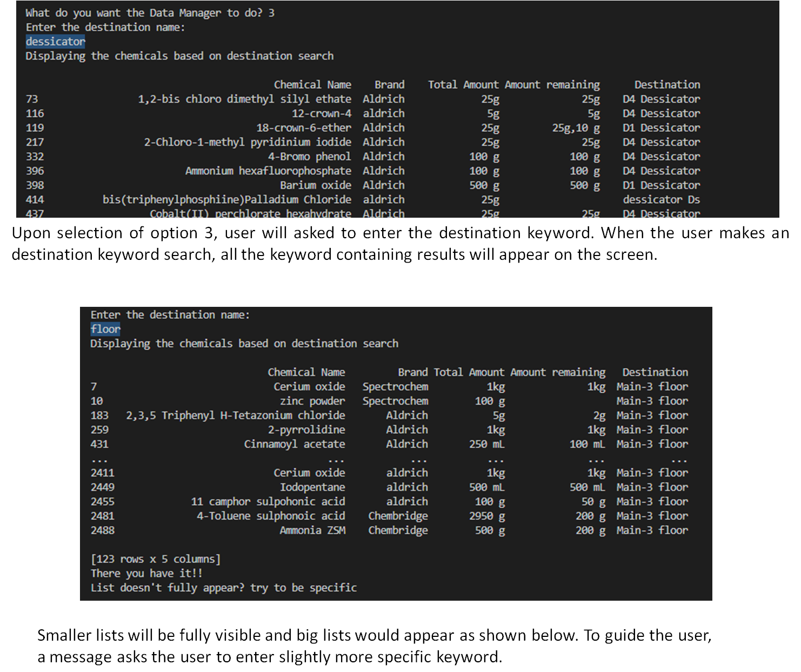The height and width of the screenshot is (672, 801).
Task: Click 'D1 Dessicator' in the Barium oxide row
Action: pos(662,185)
